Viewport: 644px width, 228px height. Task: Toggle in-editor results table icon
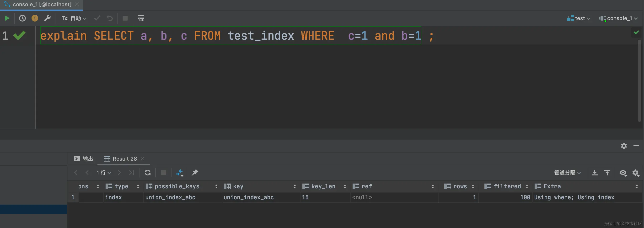pos(141,18)
